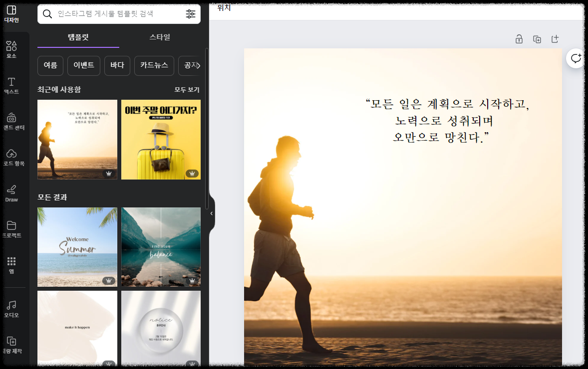588x369 pixels.
Task: Select the Draw tool in the sidebar
Action: point(12,192)
